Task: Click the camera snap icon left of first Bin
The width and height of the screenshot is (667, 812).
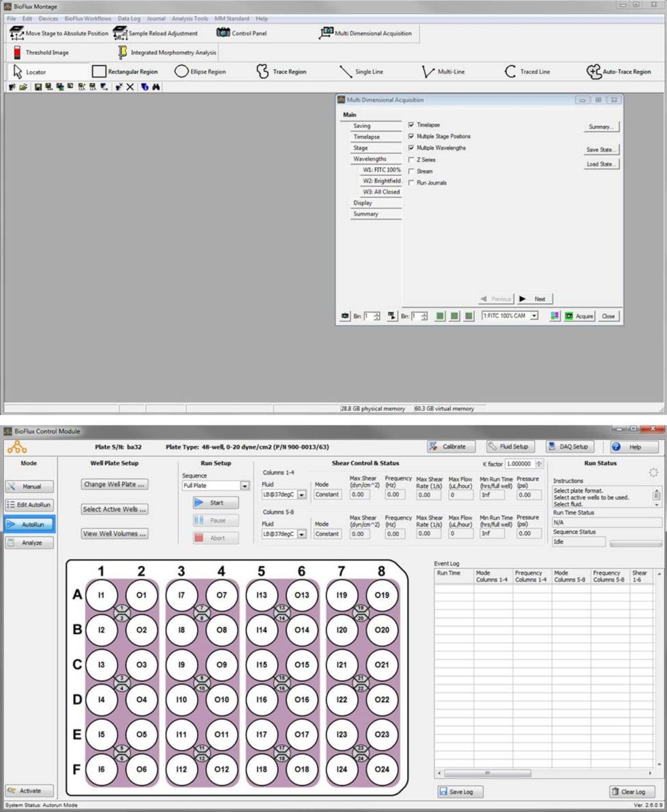Action: click(346, 316)
